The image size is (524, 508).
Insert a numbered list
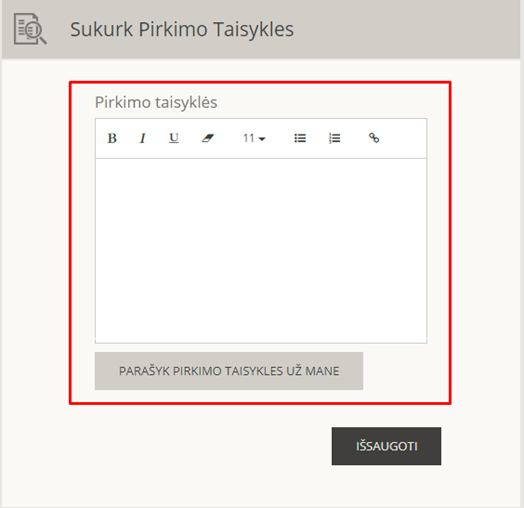point(335,138)
